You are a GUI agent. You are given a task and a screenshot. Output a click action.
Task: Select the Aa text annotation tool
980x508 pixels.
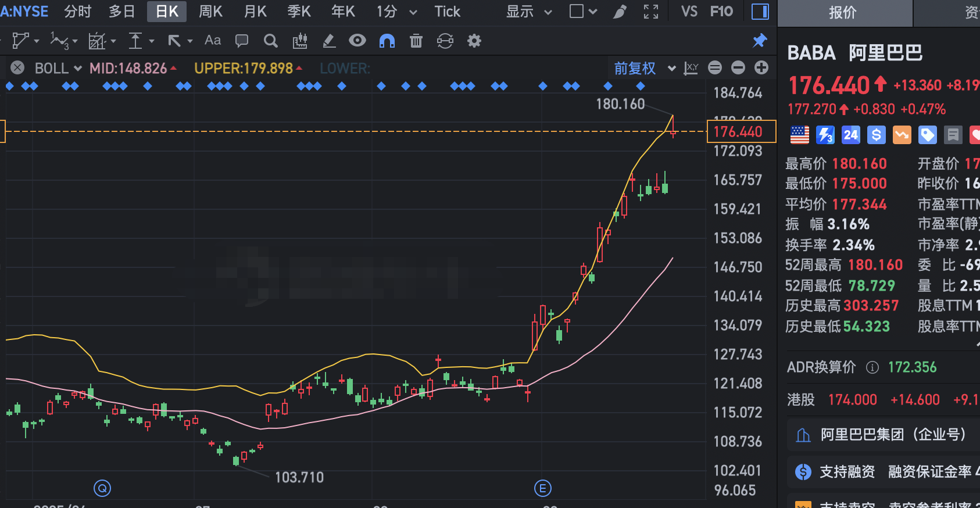tap(213, 40)
